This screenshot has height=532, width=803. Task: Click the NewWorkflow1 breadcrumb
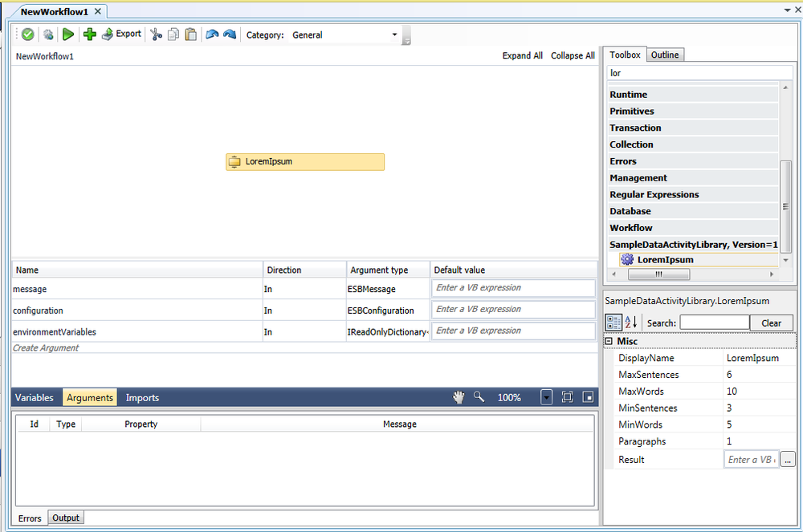click(44, 56)
